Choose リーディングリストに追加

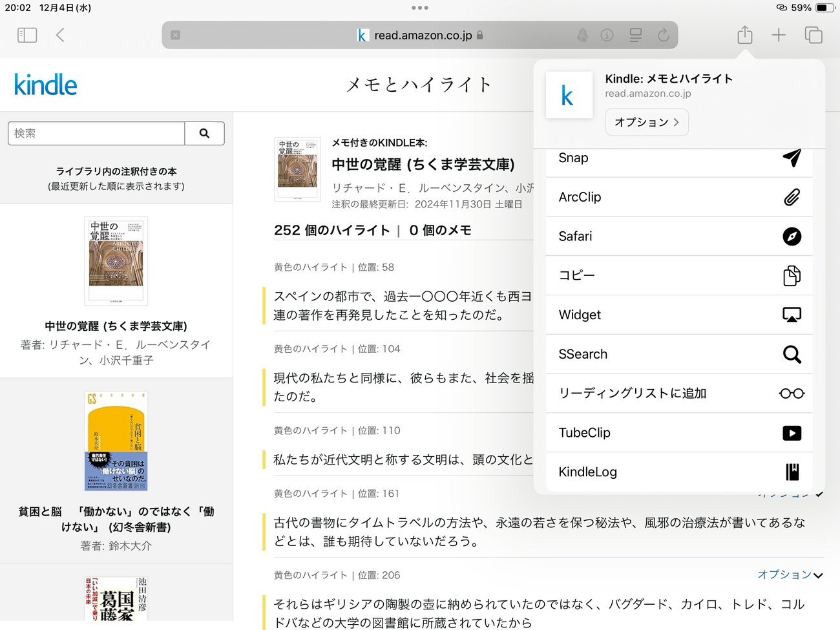[x=679, y=394]
